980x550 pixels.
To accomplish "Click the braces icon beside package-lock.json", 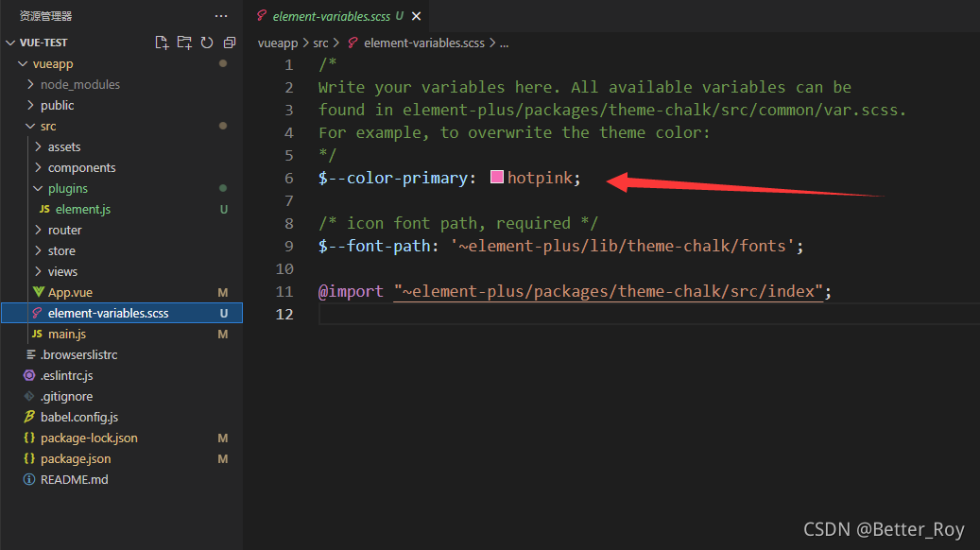I will 29,438.
